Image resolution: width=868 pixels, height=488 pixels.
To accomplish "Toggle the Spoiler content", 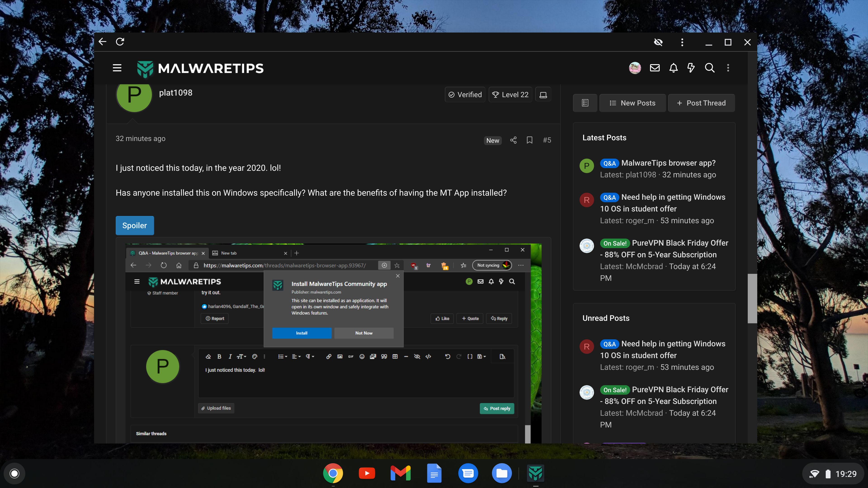I will [134, 225].
